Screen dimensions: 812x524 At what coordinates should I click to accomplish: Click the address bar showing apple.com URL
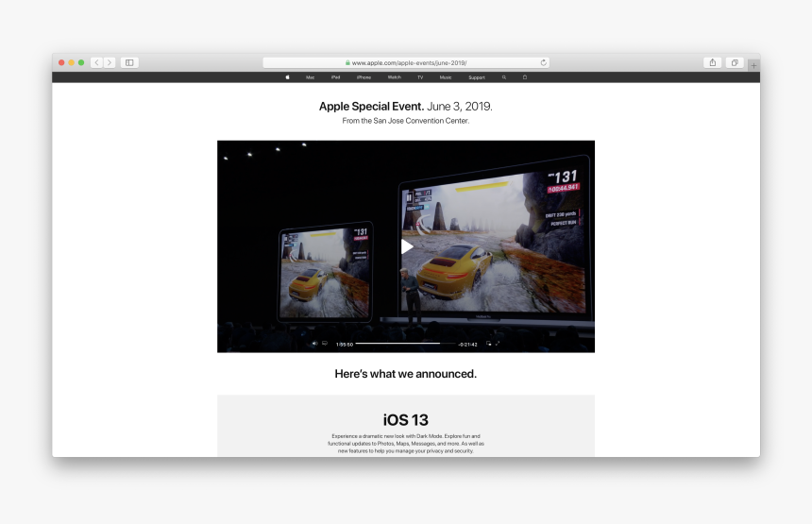[406, 62]
